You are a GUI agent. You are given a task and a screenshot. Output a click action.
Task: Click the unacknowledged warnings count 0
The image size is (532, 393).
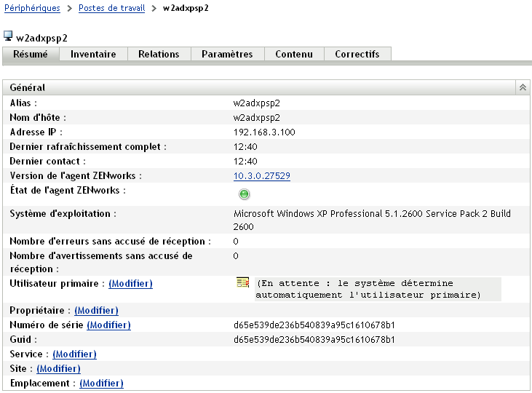(x=236, y=256)
